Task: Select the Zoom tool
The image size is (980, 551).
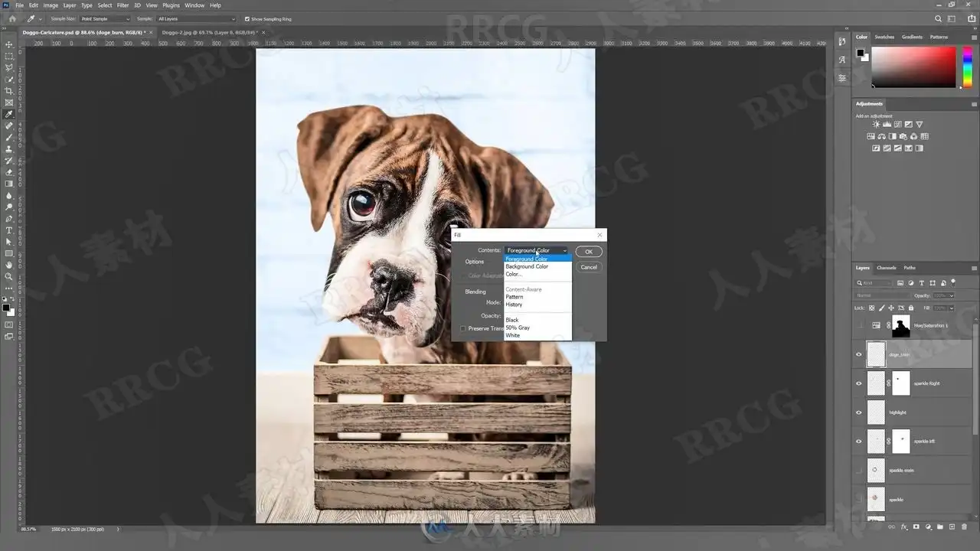Action: click(9, 276)
